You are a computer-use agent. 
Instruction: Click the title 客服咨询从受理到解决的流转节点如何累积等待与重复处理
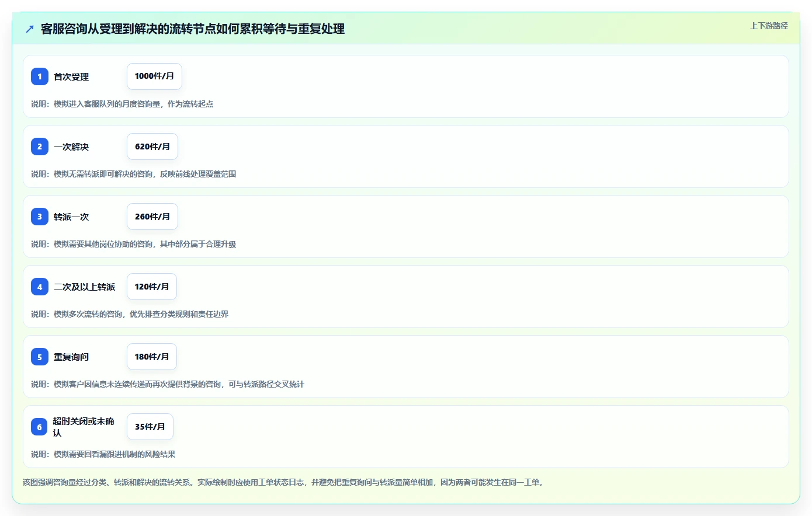pos(193,29)
